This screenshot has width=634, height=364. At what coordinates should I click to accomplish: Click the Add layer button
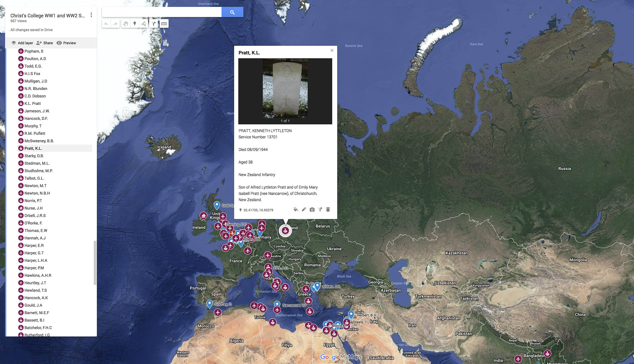22,43
